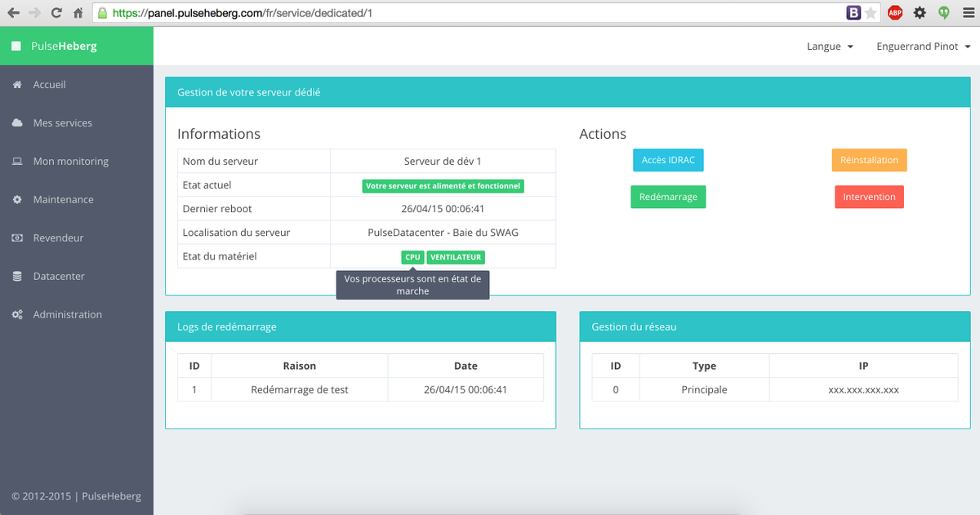Click the PulseHeberg logo square icon
980x515 pixels.
tap(16, 47)
